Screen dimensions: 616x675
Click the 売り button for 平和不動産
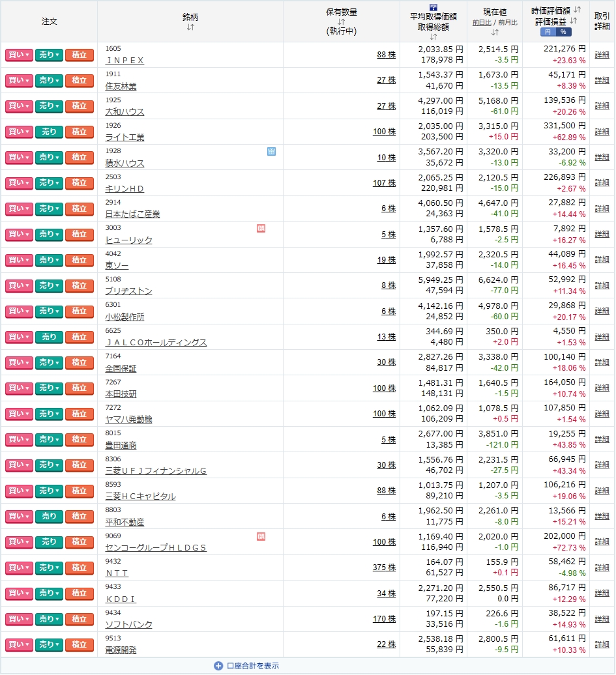coord(49,516)
